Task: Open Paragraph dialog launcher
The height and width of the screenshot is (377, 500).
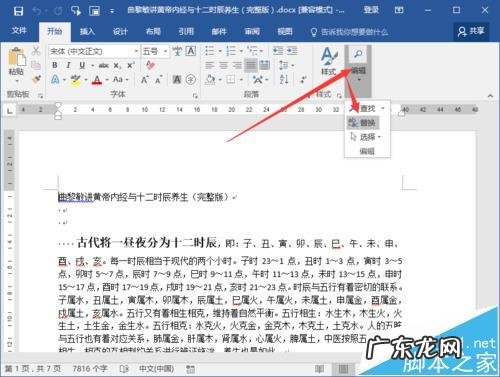Action: point(307,96)
